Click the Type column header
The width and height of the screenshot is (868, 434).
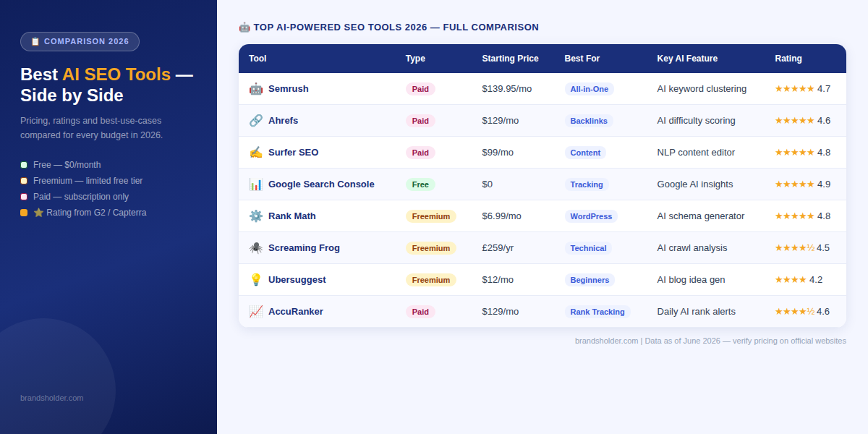tap(415, 59)
